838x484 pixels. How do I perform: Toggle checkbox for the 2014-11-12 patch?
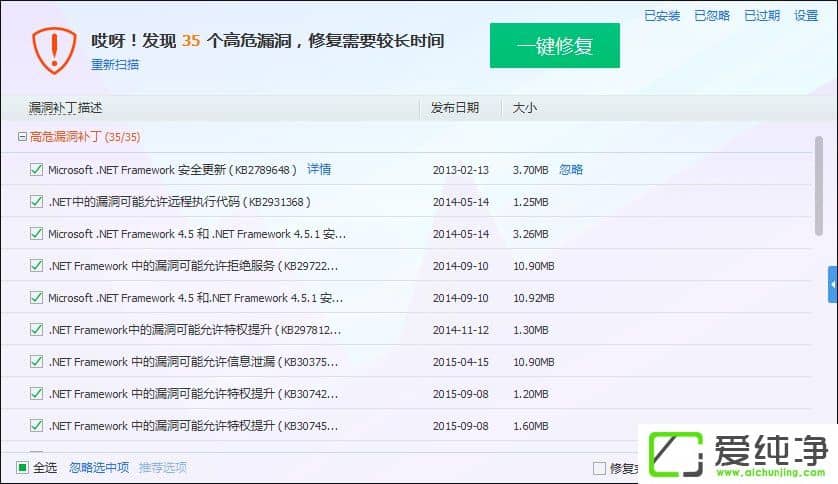point(36,330)
